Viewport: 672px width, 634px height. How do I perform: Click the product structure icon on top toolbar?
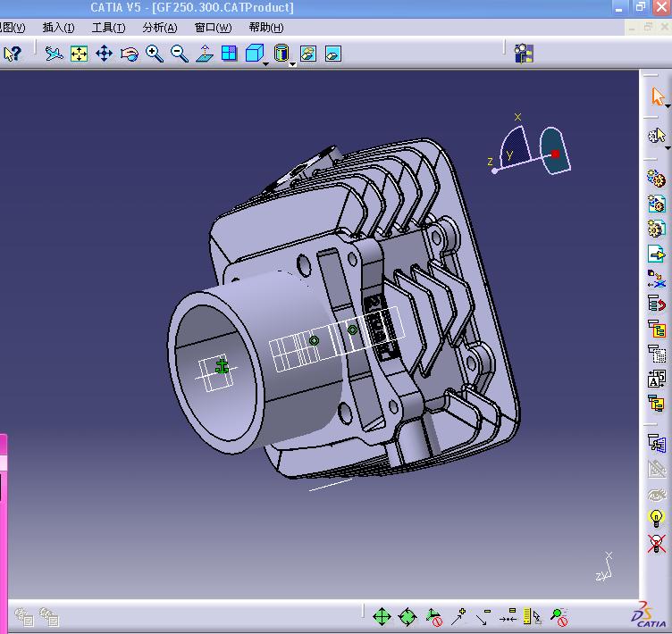tap(524, 54)
